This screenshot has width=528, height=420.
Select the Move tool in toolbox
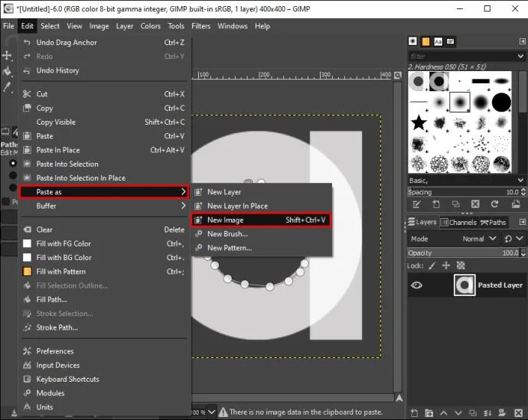[7, 56]
